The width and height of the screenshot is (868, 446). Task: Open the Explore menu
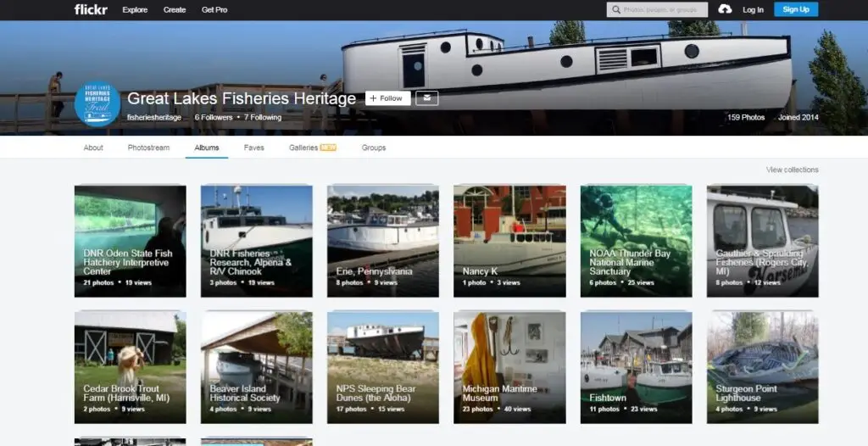(x=135, y=9)
